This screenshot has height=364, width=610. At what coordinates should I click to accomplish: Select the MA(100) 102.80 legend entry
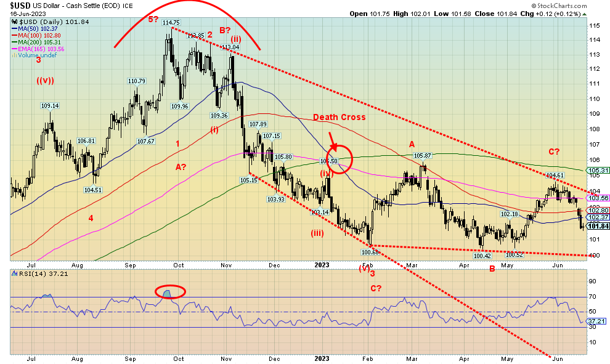pos(33,35)
